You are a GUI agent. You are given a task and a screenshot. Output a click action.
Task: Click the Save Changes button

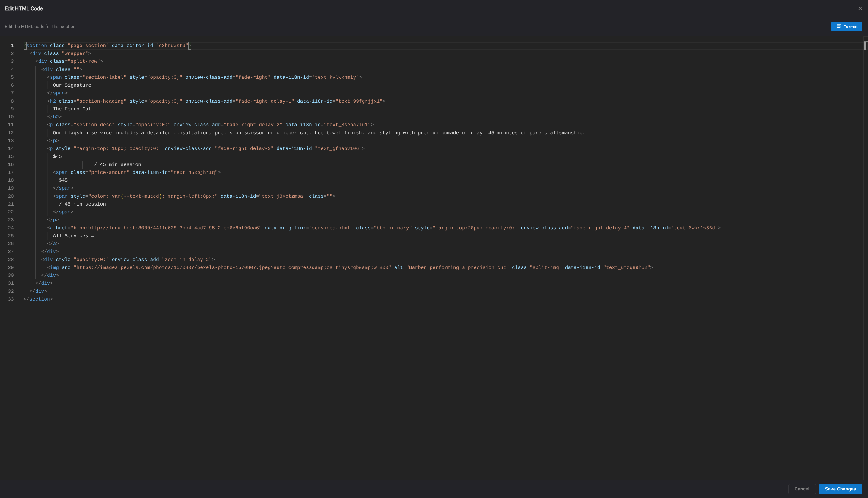point(840,489)
